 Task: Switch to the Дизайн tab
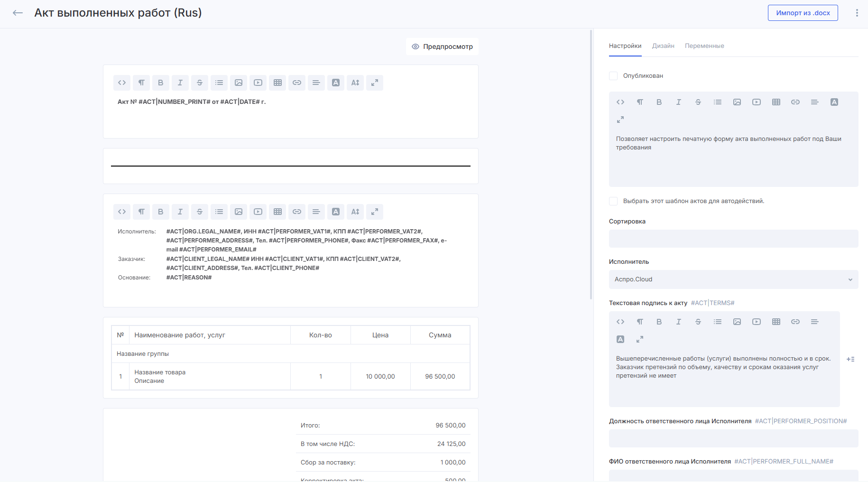663,46
